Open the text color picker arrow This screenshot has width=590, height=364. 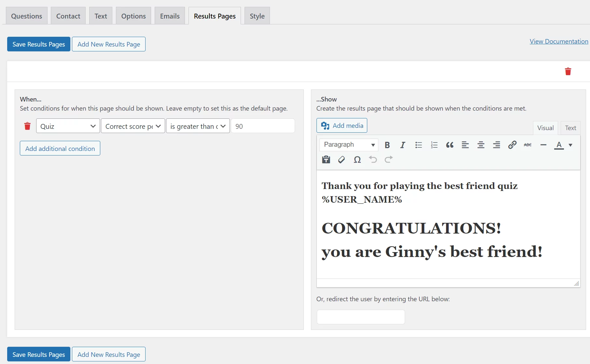570,145
